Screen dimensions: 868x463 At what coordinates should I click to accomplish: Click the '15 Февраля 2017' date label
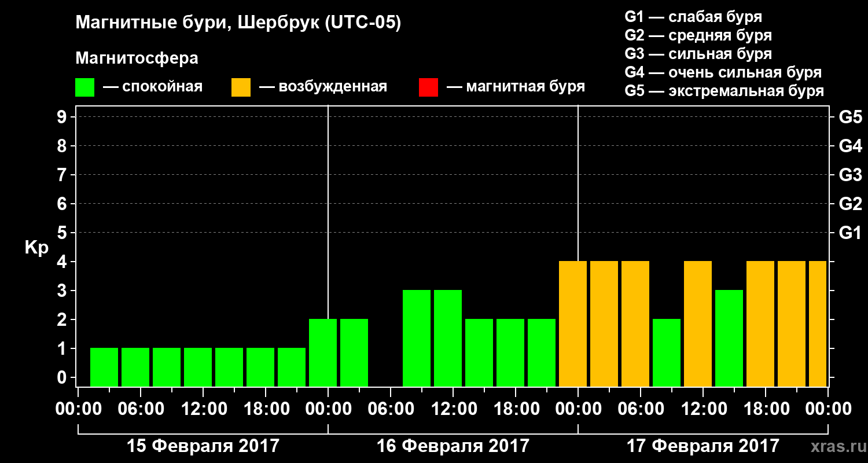click(203, 446)
